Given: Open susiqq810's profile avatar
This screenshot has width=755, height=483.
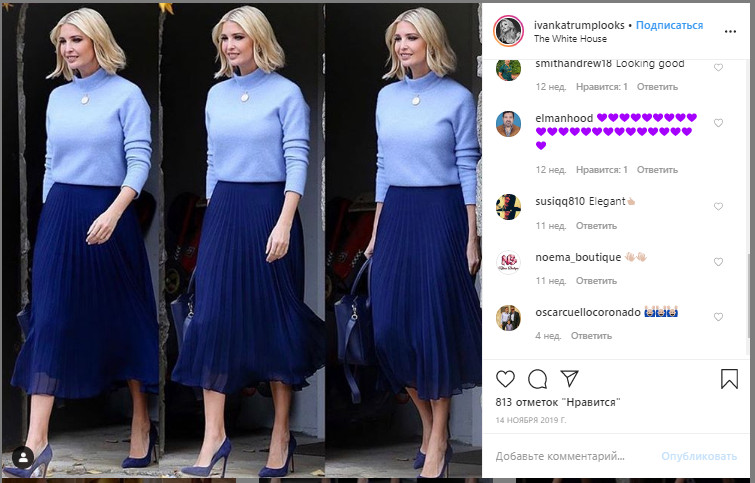Looking at the screenshot, I should pyautogui.click(x=508, y=207).
